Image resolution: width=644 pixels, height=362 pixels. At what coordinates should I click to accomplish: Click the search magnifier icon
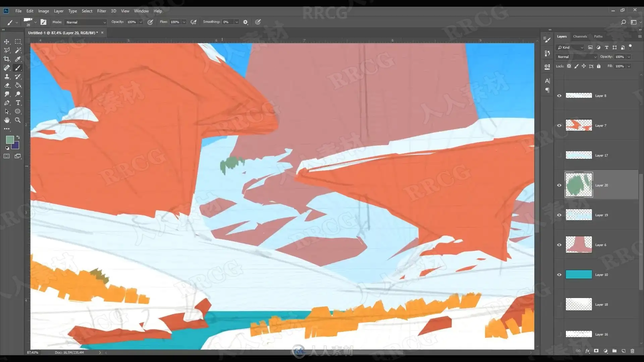click(623, 22)
